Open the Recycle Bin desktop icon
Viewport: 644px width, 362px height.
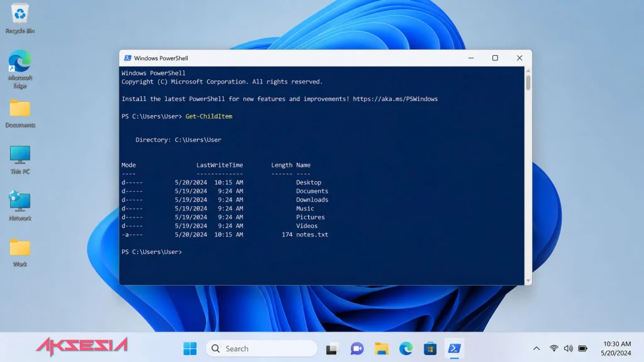(19, 18)
